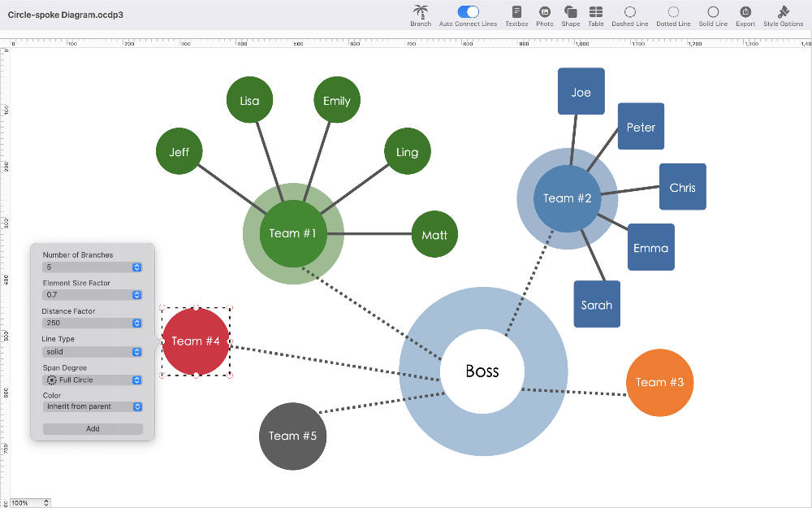Select the Lisa circle
Viewport: 812px width, 508px height.
click(x=249, y=100)
